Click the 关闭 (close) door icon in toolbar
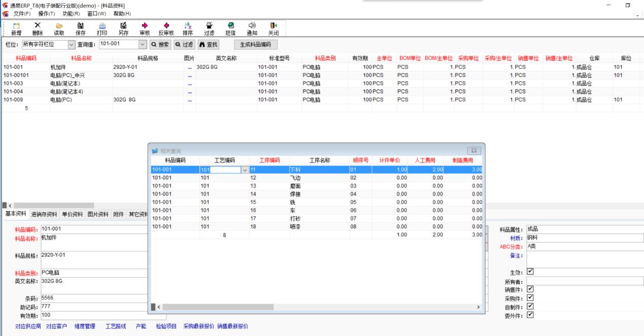Image resolution: width=644 pixels, height=336 pixels. 273,28
